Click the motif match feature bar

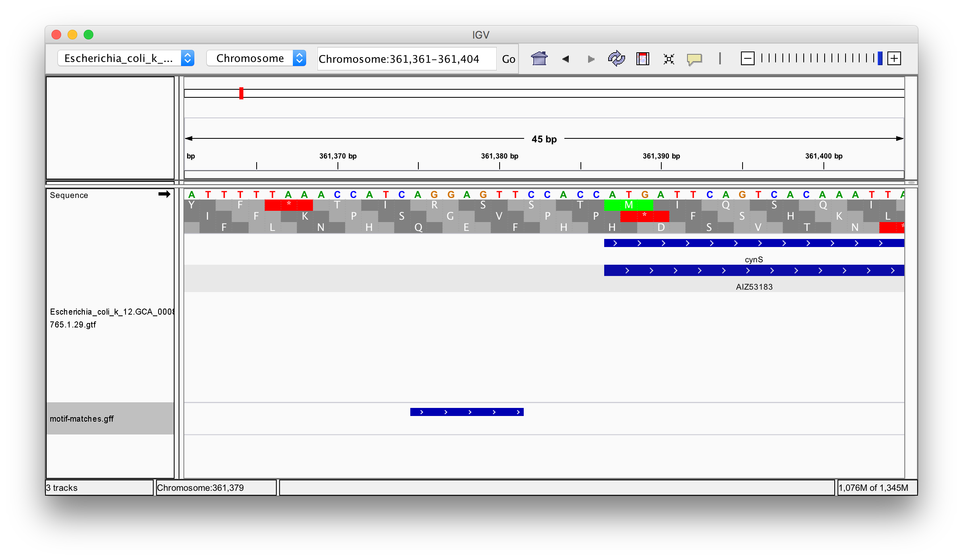pyautogui.click(x=467, y=412)
